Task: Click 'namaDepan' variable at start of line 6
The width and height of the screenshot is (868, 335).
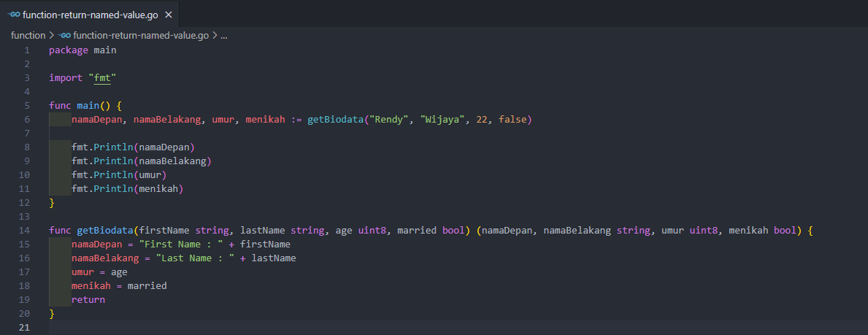Action: (x=97, y=120)
